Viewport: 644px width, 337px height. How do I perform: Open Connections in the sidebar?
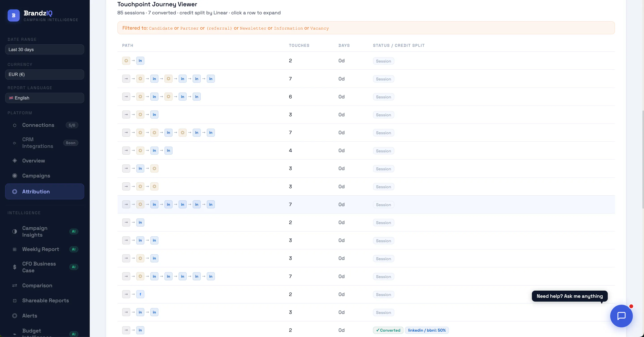click(45, 125)
